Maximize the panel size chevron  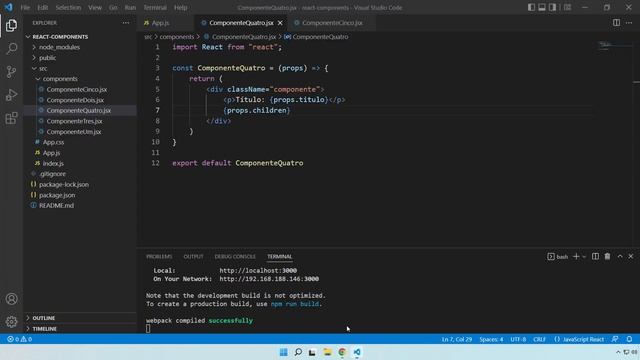point(620,256)
